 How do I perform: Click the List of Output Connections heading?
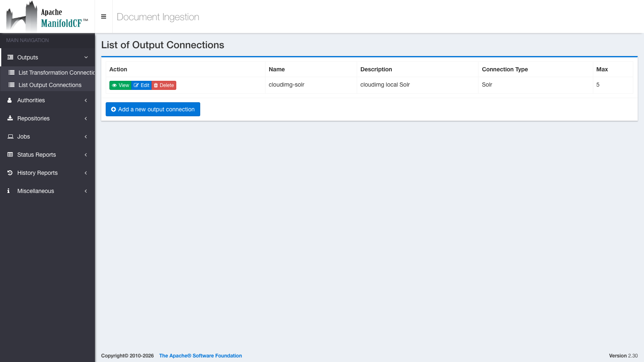pos(163,45)
